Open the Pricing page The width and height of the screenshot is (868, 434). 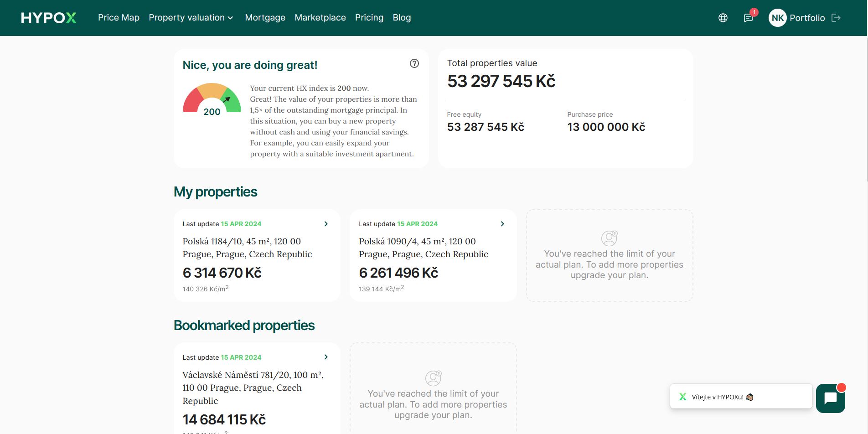click(x=369, y=18)
